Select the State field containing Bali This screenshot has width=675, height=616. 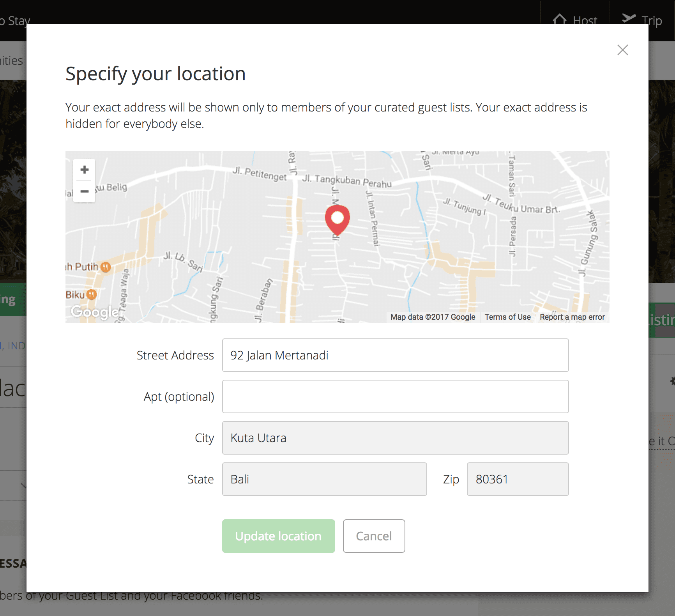click(324, 479)
